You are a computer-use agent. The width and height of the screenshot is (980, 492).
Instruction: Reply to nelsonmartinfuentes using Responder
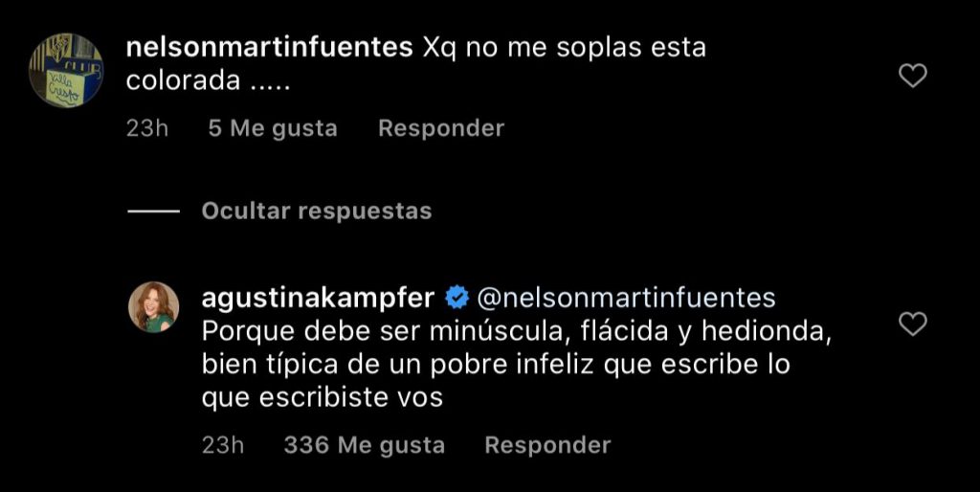pyautogui.click(x=440, y=128)
